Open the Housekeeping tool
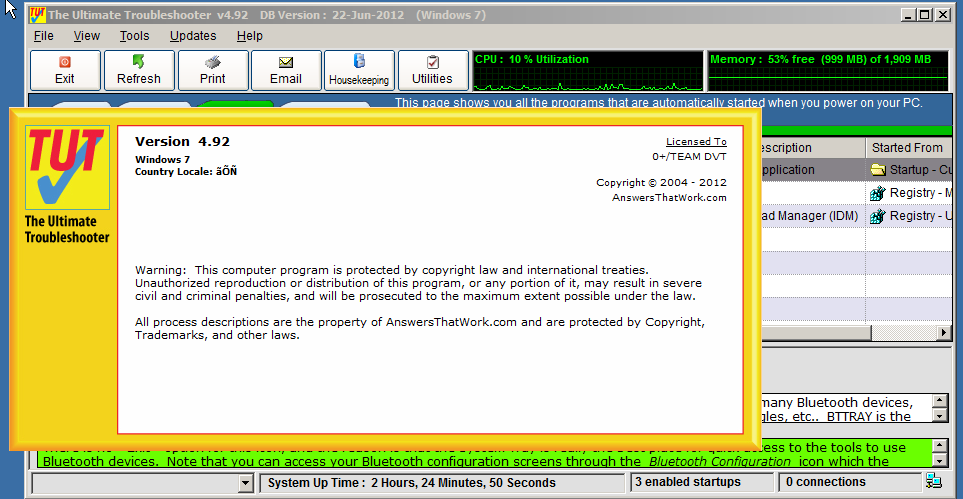The width and height of the screenshot is (963, 499). pos(359,71)
